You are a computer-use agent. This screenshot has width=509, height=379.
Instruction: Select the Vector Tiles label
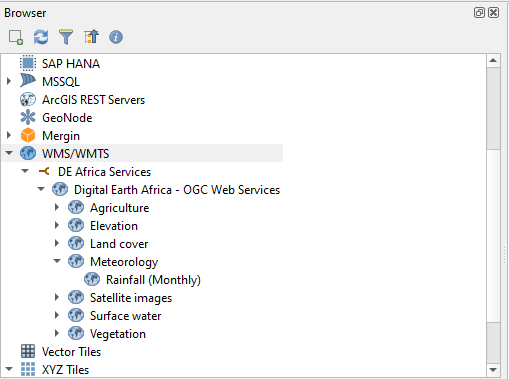71,352
